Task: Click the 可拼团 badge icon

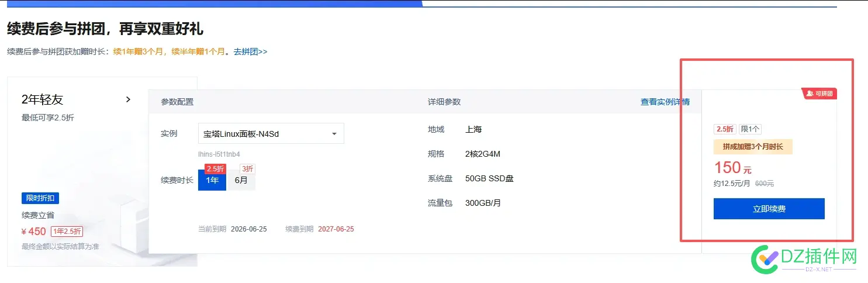Action: click(819, 94)
